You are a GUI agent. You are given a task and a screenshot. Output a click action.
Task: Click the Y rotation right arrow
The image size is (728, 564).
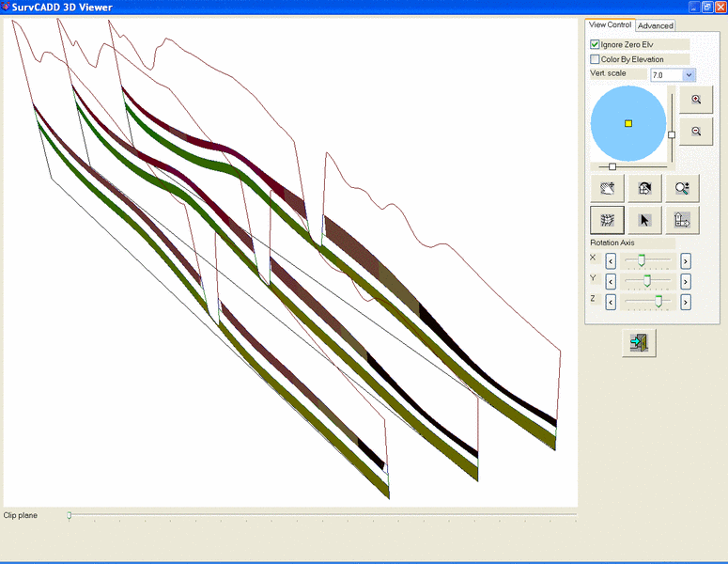click(x=686, y=282)
